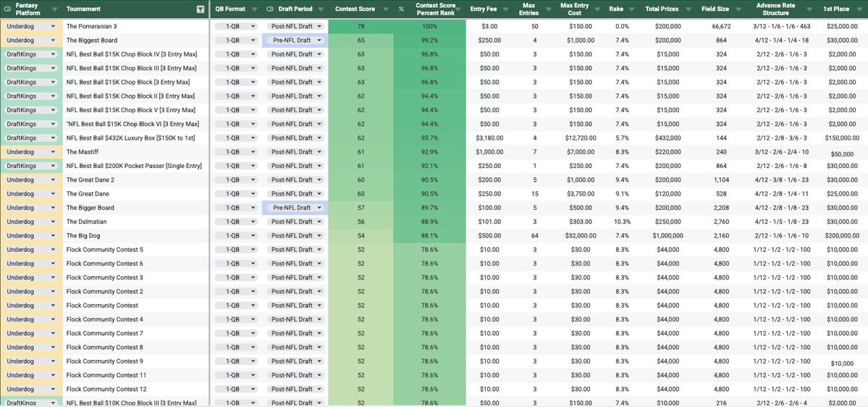Viewport: 868px width, 407px height.
Task: Select the 89.7% percent rank cell
Action: tap(429, 208)
